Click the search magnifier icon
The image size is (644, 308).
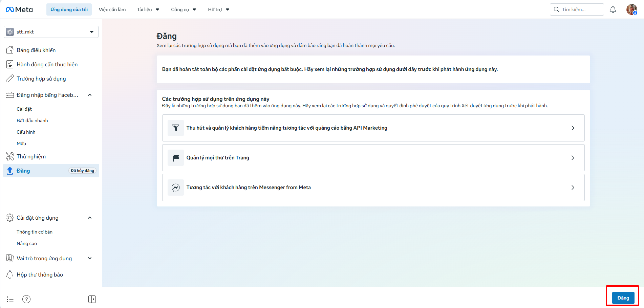556,9
